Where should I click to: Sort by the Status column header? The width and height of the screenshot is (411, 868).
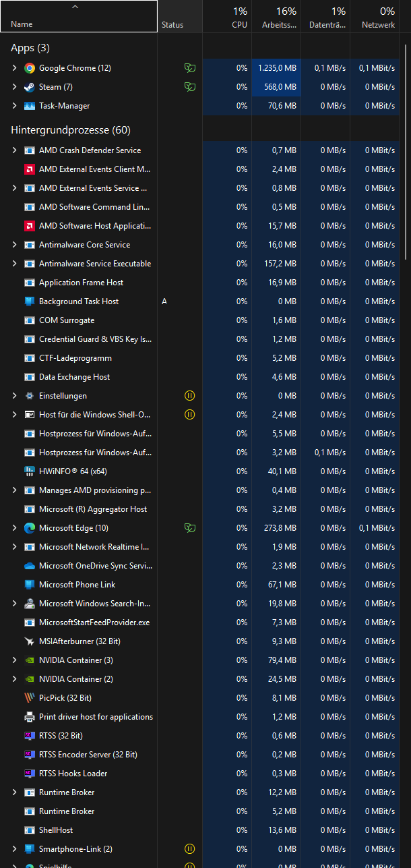pyautogui.click(x=180, y=16)
